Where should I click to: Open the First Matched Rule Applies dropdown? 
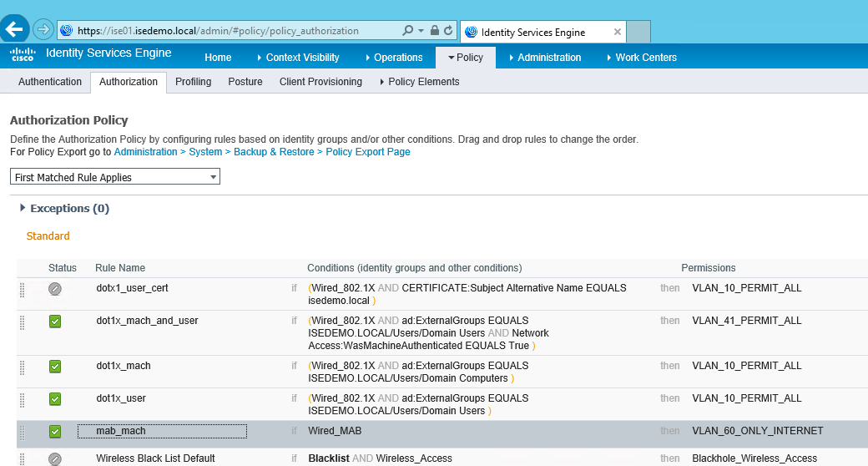click(x=115, y=177)
